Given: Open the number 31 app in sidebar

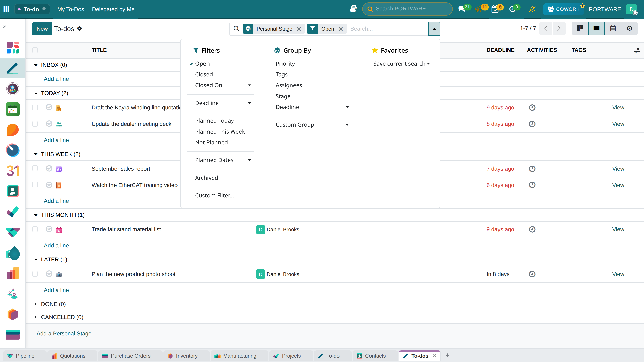Looking at the screenshot, I should (x=12, y=171).
